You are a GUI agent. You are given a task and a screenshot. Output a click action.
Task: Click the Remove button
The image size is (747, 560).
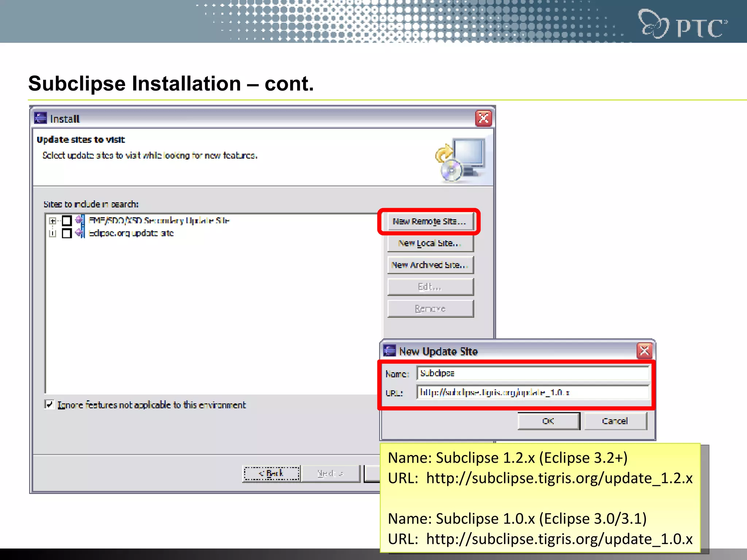click(x=430, y=309)
